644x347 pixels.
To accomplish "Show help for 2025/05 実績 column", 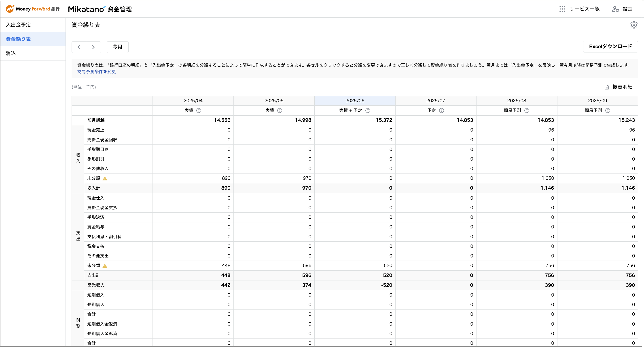I will coord(280,111).
